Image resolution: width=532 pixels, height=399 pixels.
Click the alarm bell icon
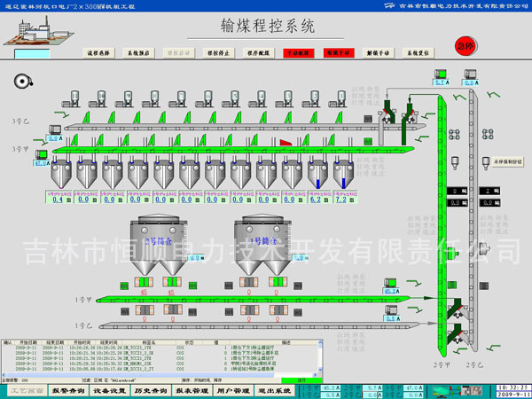[19, 81]
